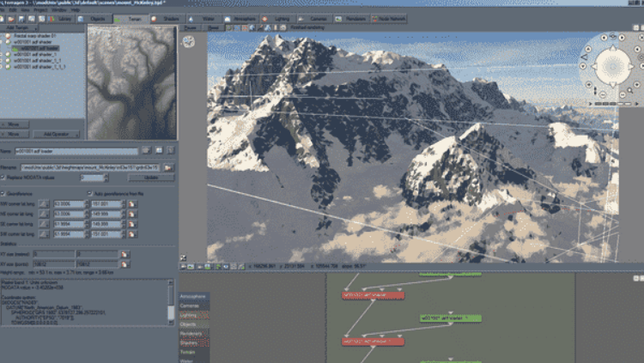Click SW corner animation icon at row end
Viewport: 644px width, 363px height.
(x=132, y=234)
